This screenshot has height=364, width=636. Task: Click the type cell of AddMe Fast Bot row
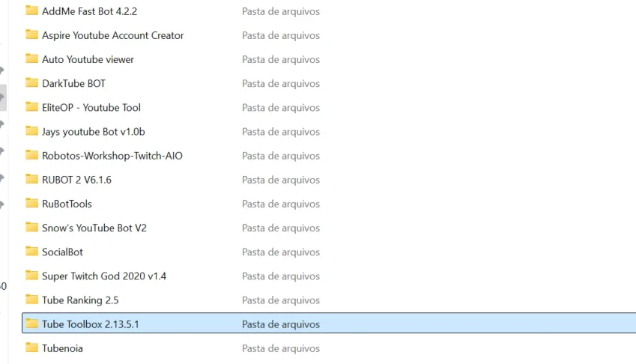coord(281,11)
